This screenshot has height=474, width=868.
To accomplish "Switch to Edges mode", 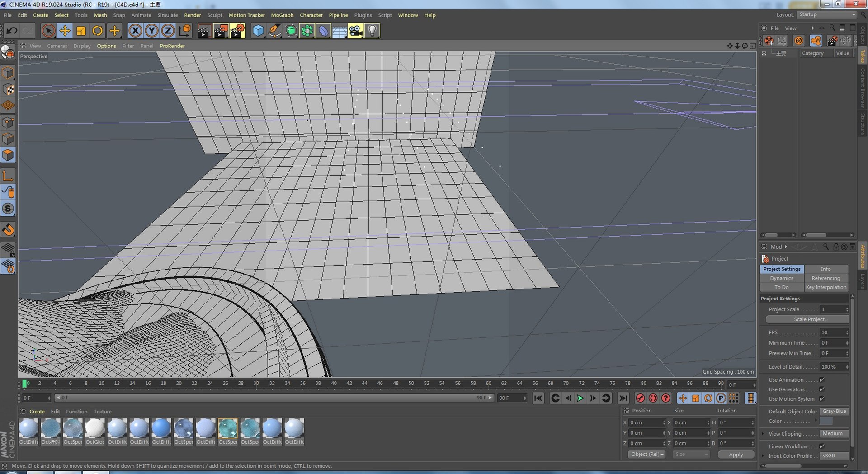I will tap(8, 138).
